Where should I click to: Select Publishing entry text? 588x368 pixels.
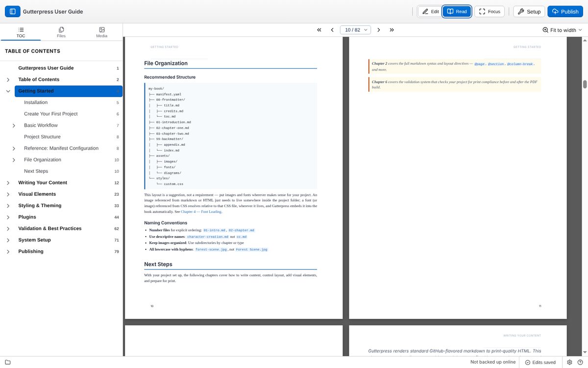click(x=31, y=251)
